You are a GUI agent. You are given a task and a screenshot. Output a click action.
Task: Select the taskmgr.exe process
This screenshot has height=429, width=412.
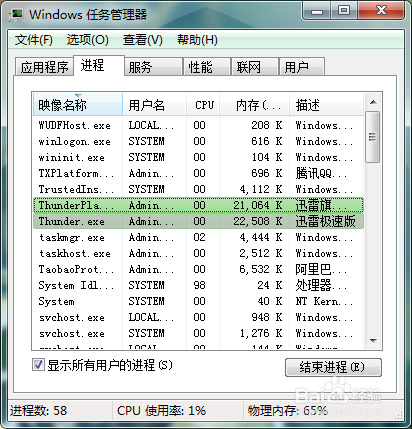point(198,237)
